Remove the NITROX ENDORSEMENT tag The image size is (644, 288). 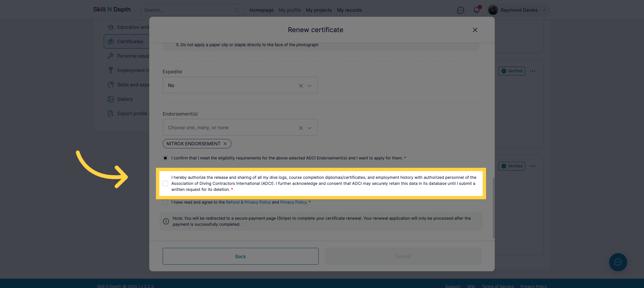coord(225,144)
